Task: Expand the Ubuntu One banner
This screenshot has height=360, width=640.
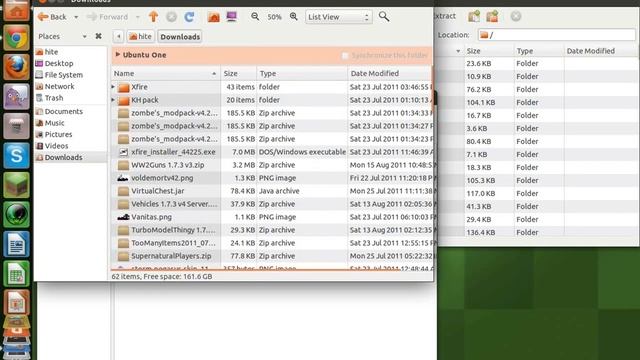Action: 118,54
